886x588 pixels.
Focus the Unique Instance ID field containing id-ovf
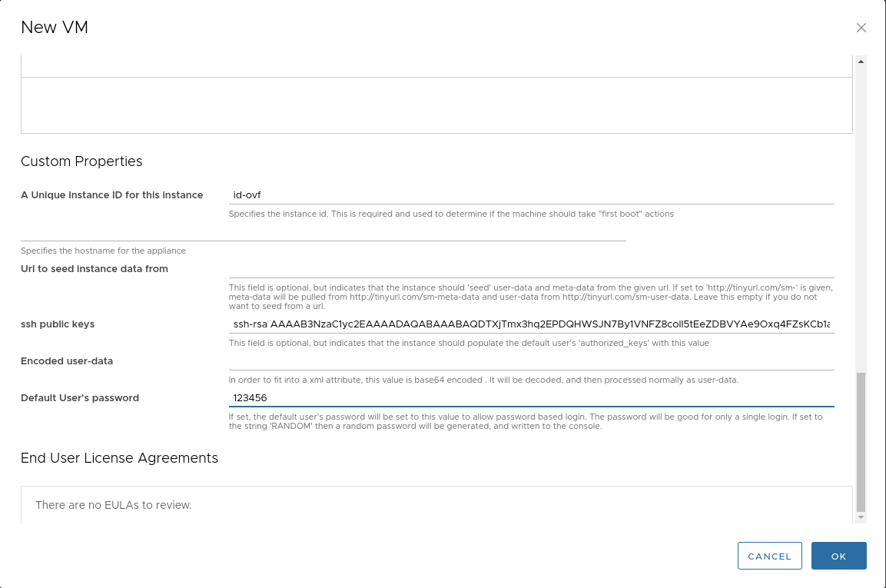[530, 195]
